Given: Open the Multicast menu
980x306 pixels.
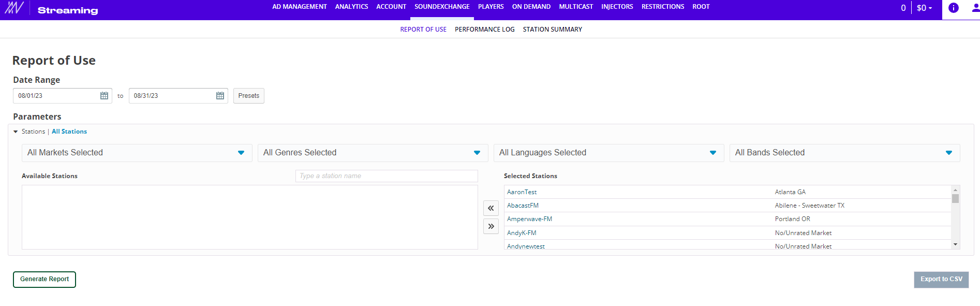Looking at the screenshot, I should pyautogui.click(x=576, y=7).
